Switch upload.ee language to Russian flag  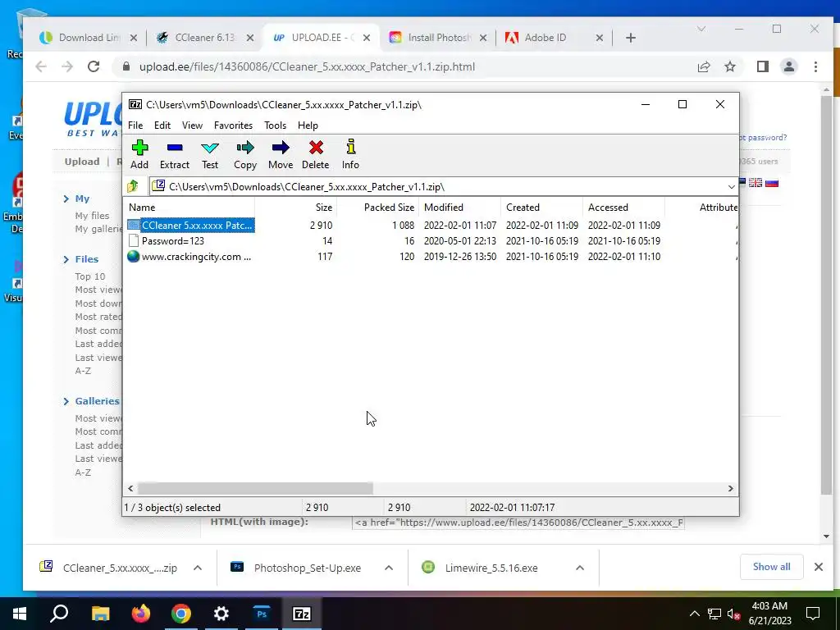[771, 183]
